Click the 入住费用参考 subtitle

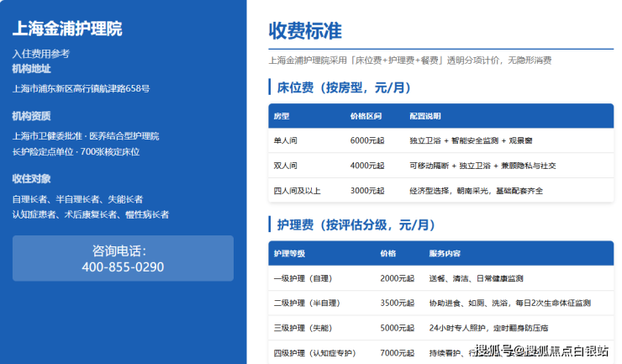click(41, 54)
